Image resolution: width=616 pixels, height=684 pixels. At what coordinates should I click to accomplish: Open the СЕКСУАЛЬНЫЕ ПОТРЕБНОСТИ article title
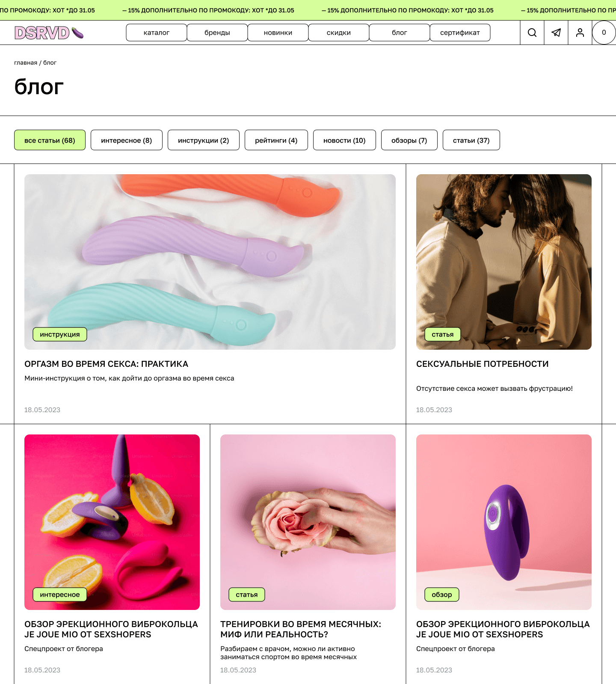(x=482, y=364)
